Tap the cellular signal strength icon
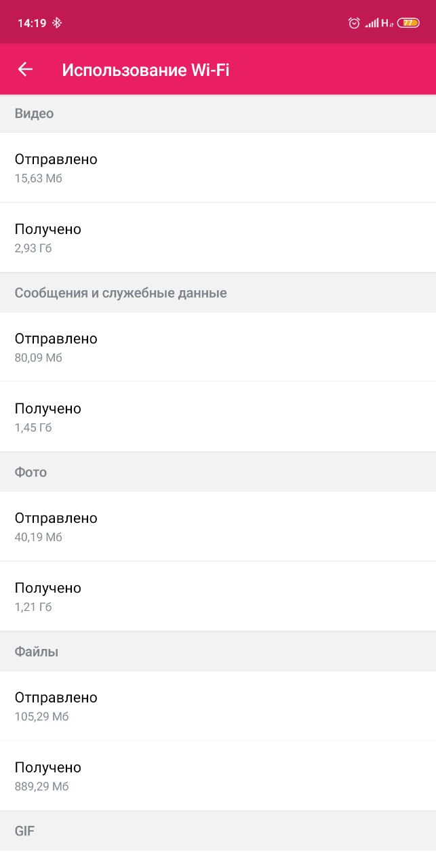 click(x=372, y=23)
